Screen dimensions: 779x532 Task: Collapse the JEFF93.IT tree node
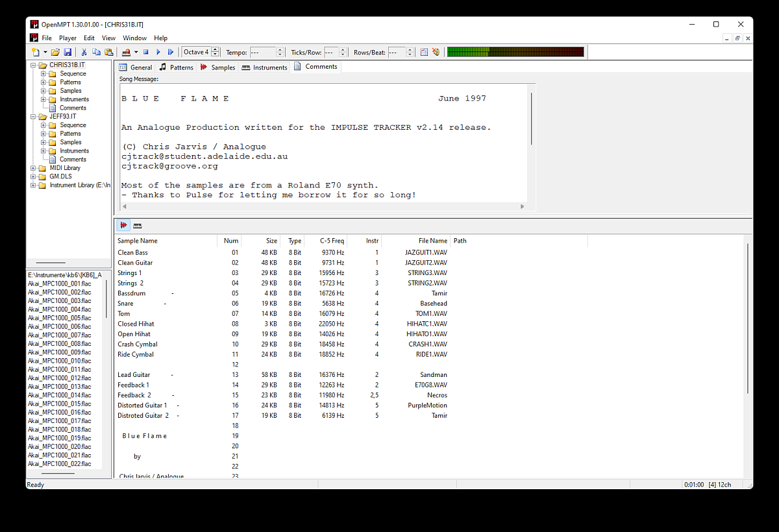click(x=34, y=116)
